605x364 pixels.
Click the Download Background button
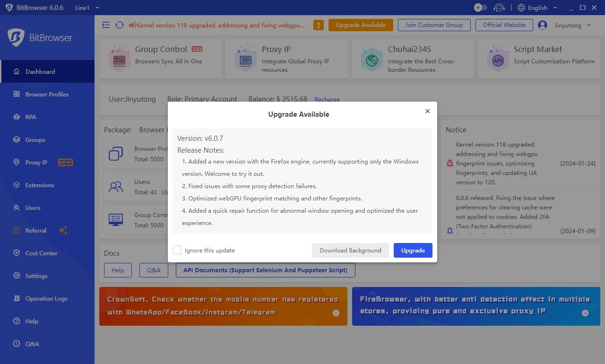(x=350, y=250)
